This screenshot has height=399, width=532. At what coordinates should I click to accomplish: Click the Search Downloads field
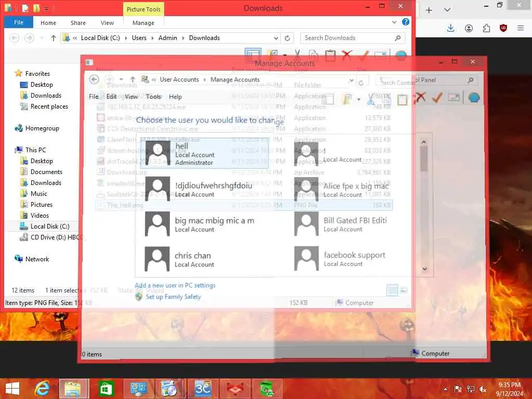(353, 38)
